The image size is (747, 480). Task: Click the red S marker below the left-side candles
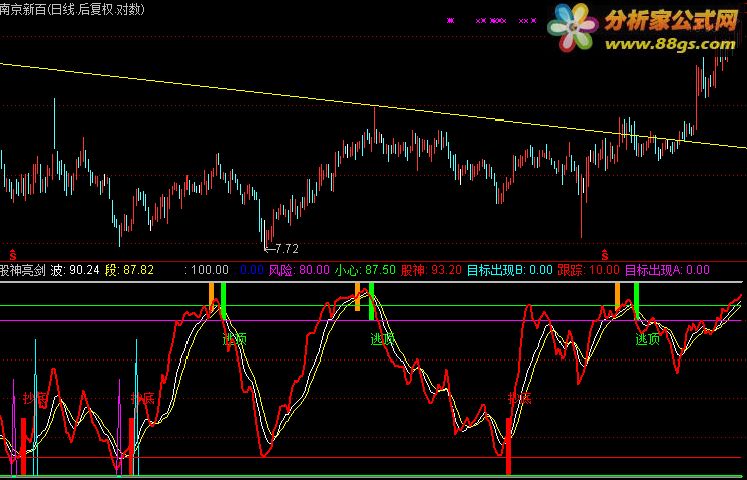12,253
